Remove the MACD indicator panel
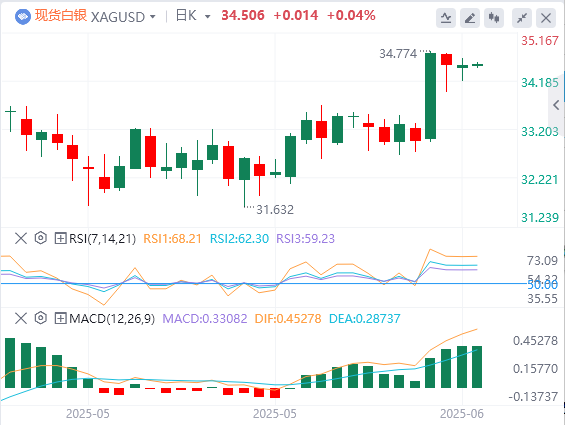 pos(21,318)
